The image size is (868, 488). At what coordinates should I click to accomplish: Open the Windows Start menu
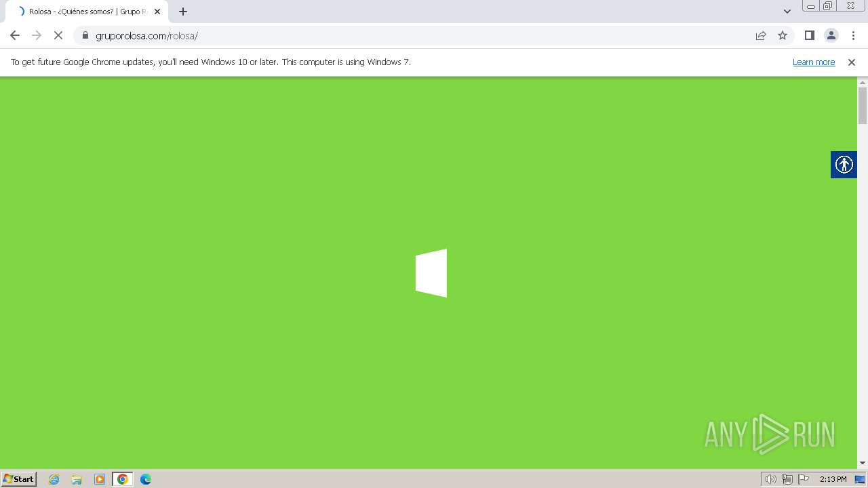click(x=19, y=479)
